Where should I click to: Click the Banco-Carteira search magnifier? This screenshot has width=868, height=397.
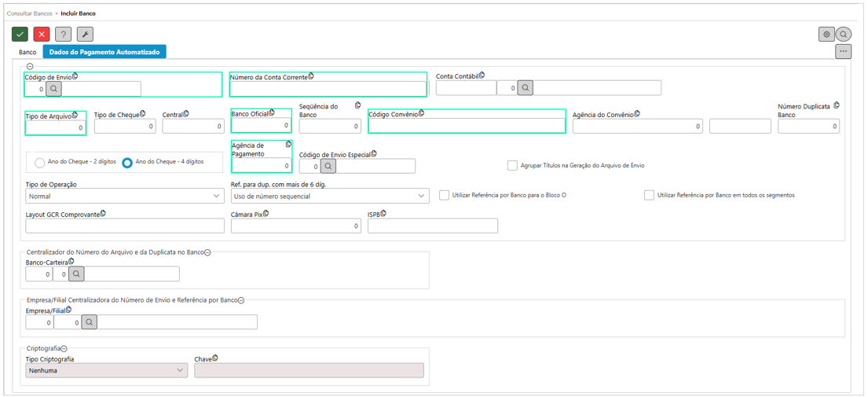(77, 274)
